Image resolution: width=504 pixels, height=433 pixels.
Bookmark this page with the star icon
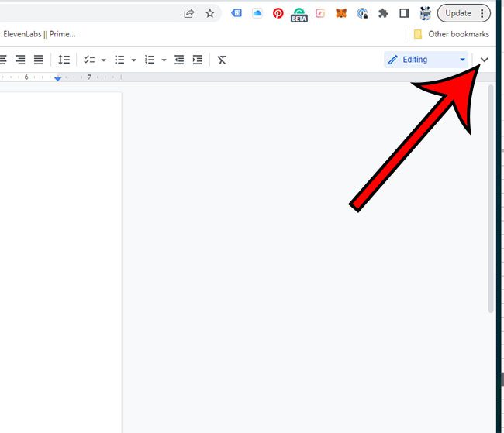tap(209, 13)
